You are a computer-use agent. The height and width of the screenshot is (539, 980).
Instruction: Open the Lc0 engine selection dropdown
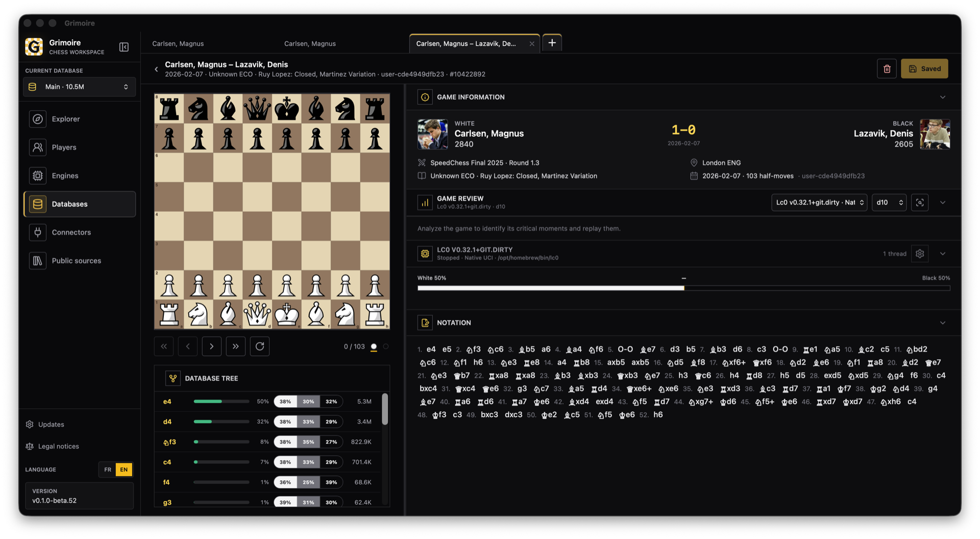(x=819, y=203)
